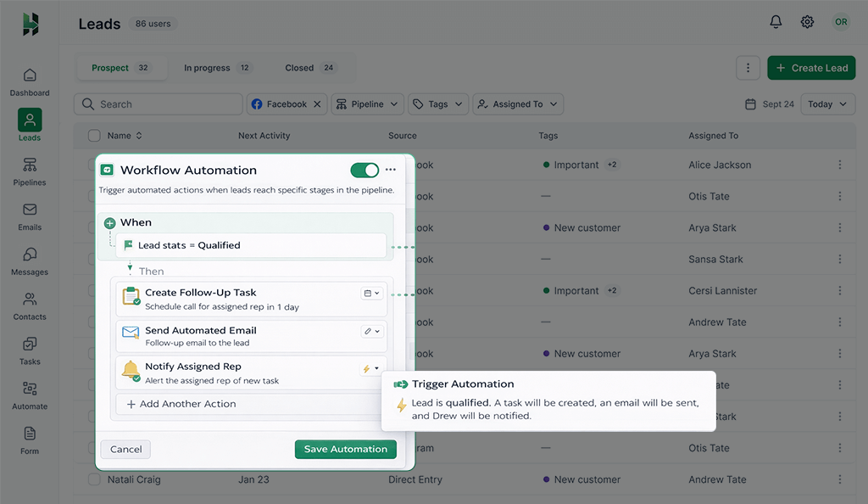The image size is (868, 504).
Task: Open the Today date range dropdown
Action: [827, 104]
